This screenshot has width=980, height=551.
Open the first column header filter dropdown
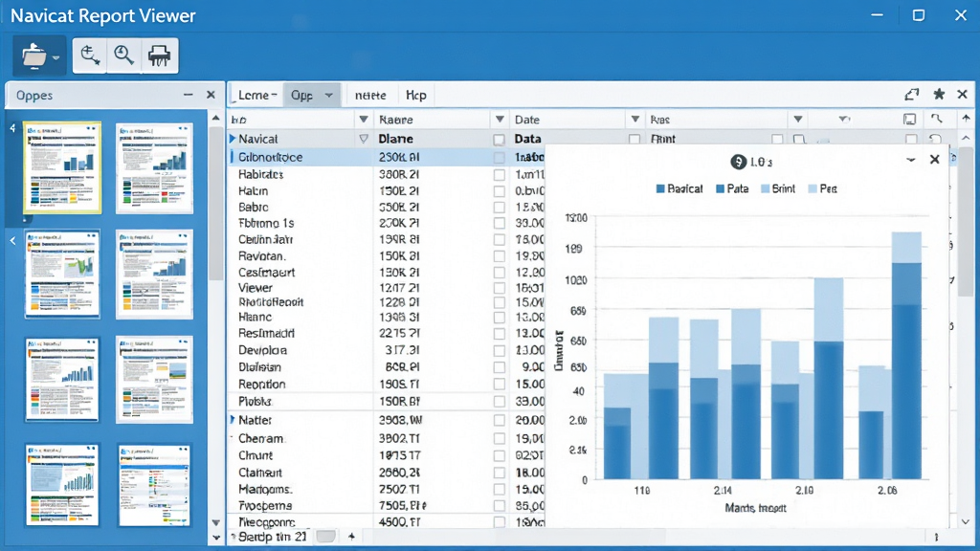click(363, 119)
